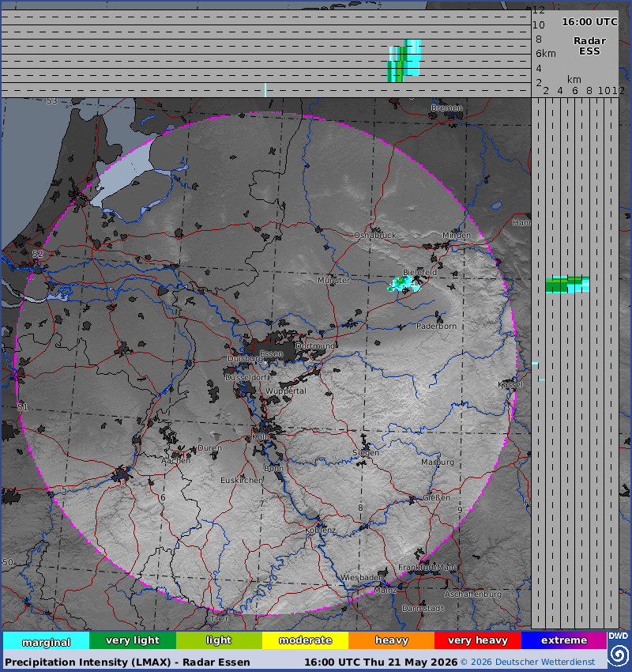Select the very heavy red legend swatch
The height and width of the screenshot is (672, 632).
click(478, 640)
